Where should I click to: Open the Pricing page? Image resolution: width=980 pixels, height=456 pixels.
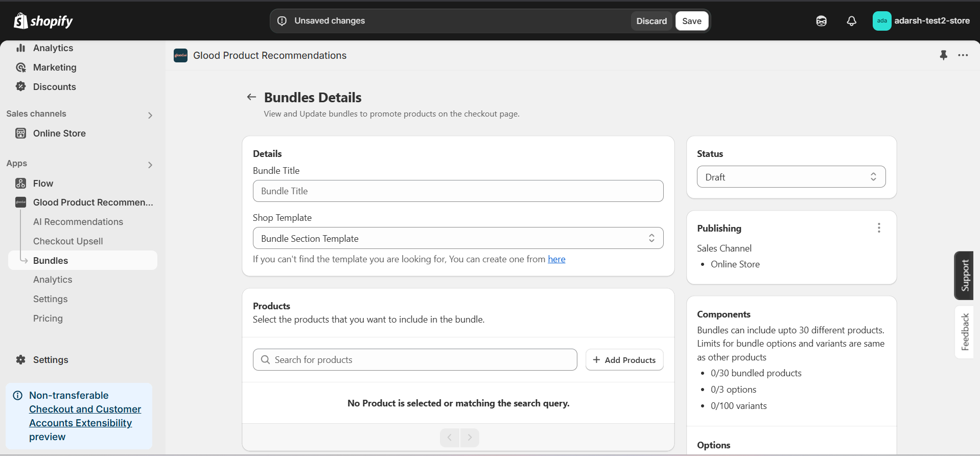click(x=48, y=318)
